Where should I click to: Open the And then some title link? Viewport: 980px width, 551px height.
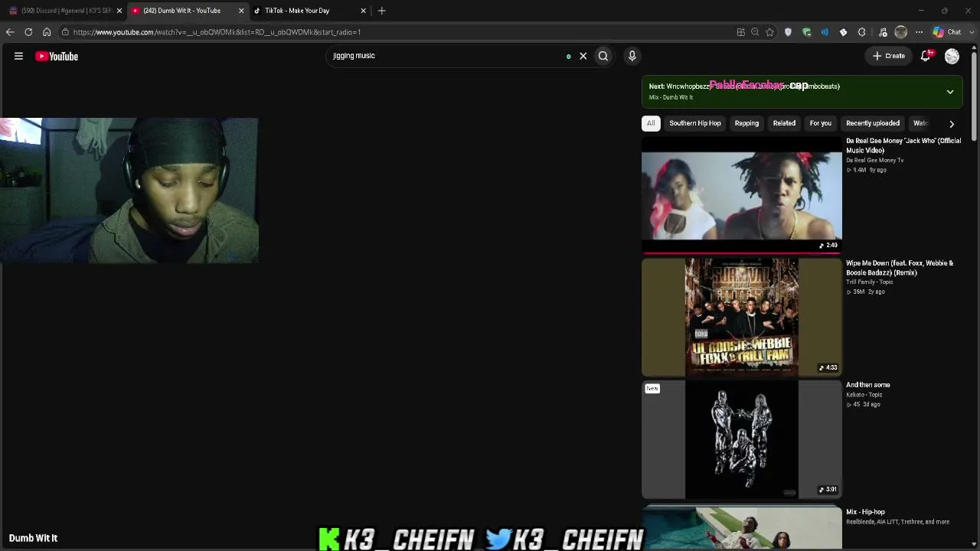[x=868, y=385]
